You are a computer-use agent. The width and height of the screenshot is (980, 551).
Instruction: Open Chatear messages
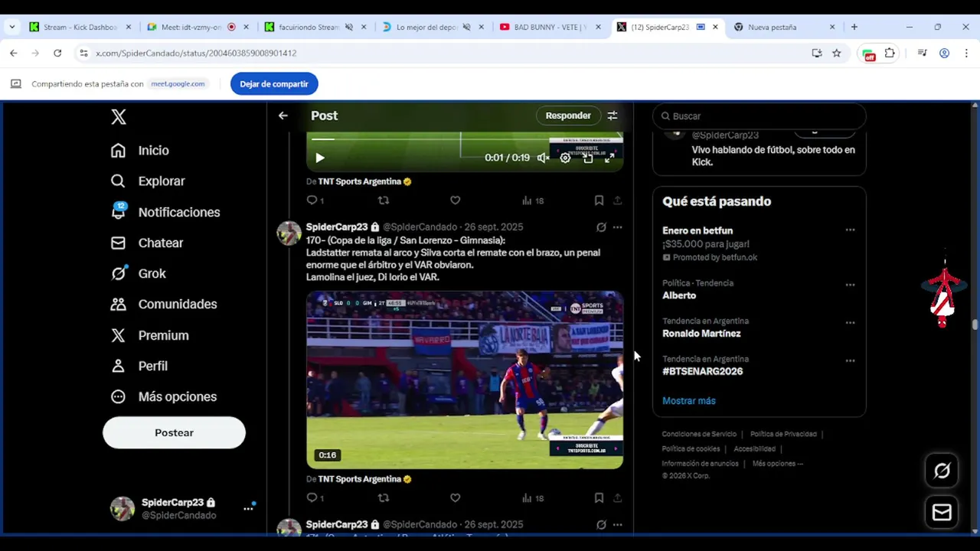(146, 243)
